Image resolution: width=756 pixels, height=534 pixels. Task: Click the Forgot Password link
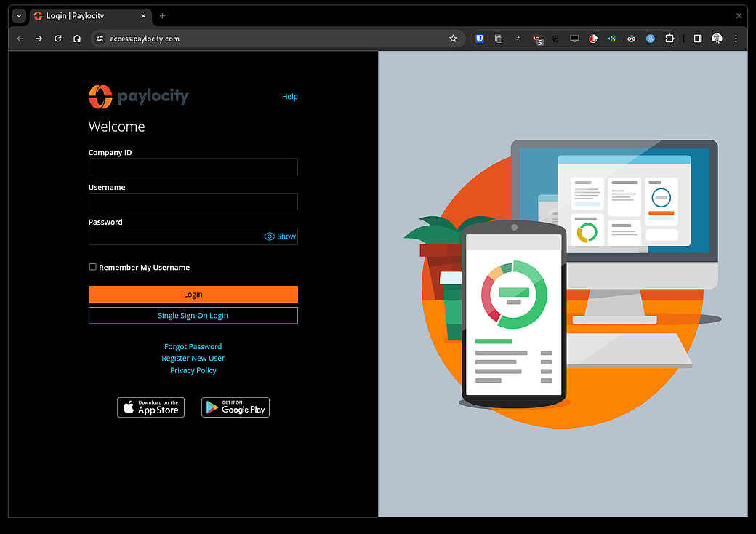193,346
